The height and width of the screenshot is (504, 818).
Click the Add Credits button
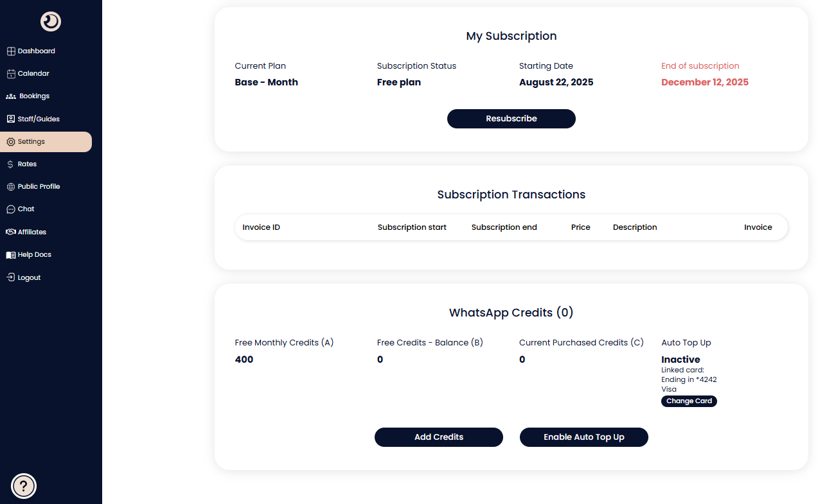tap(439, 437)
